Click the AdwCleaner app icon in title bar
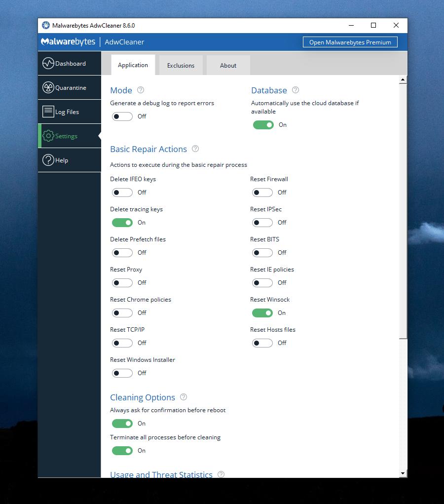 46,25
